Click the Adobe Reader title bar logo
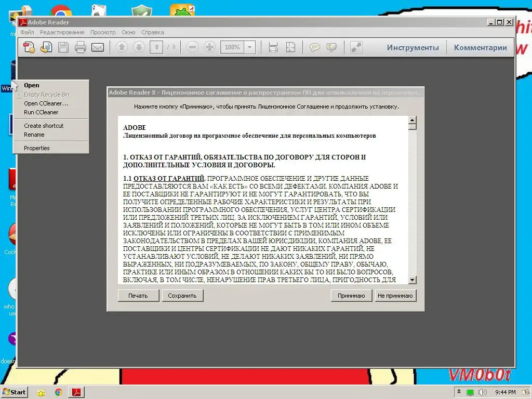 pos(23,22)
